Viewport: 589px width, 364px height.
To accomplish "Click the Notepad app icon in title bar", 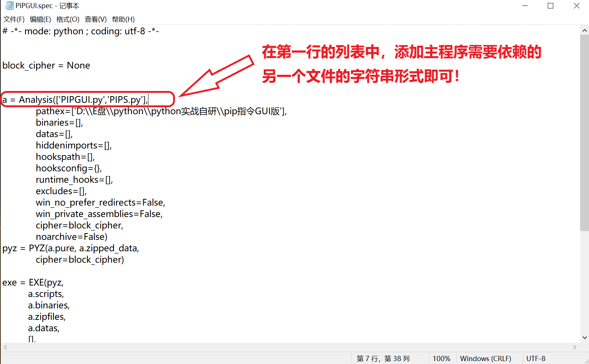I will click(9, 6).
